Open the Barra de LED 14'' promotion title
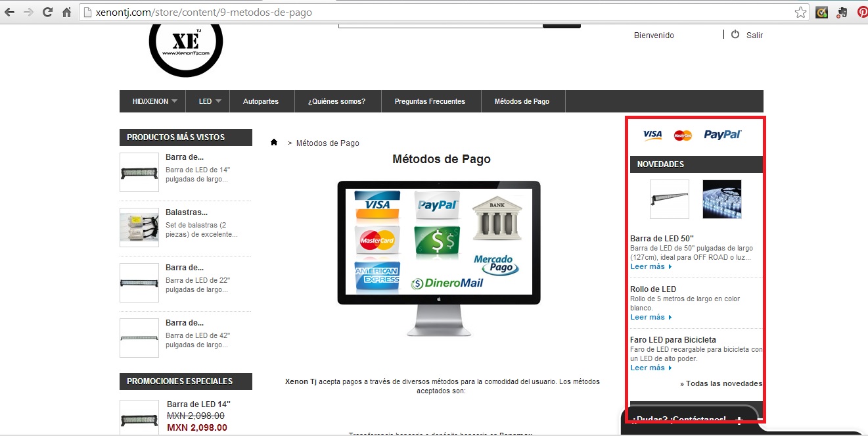The height and width of the screenshot is (436, 868). [x=198, y=404]
